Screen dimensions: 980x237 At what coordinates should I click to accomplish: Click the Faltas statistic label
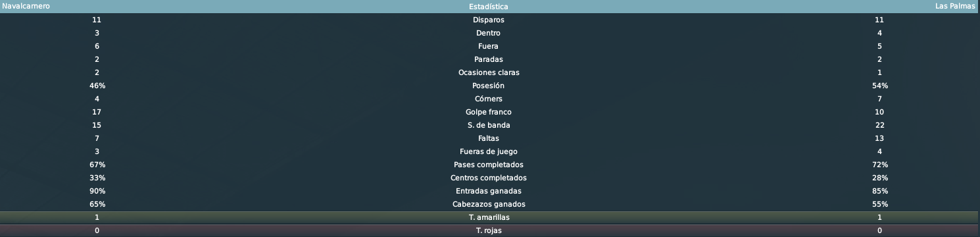click(488, 138)
